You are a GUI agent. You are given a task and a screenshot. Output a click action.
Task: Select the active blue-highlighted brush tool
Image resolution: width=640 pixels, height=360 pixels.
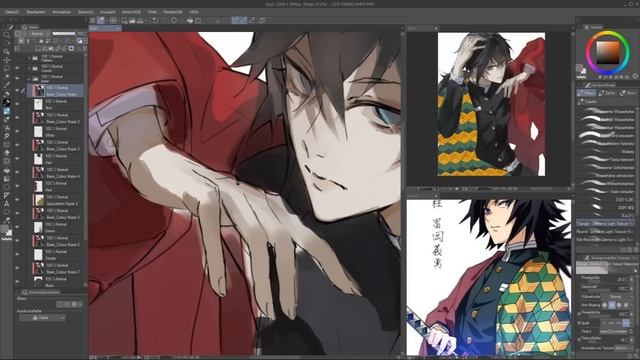click(x=7, y=111)
